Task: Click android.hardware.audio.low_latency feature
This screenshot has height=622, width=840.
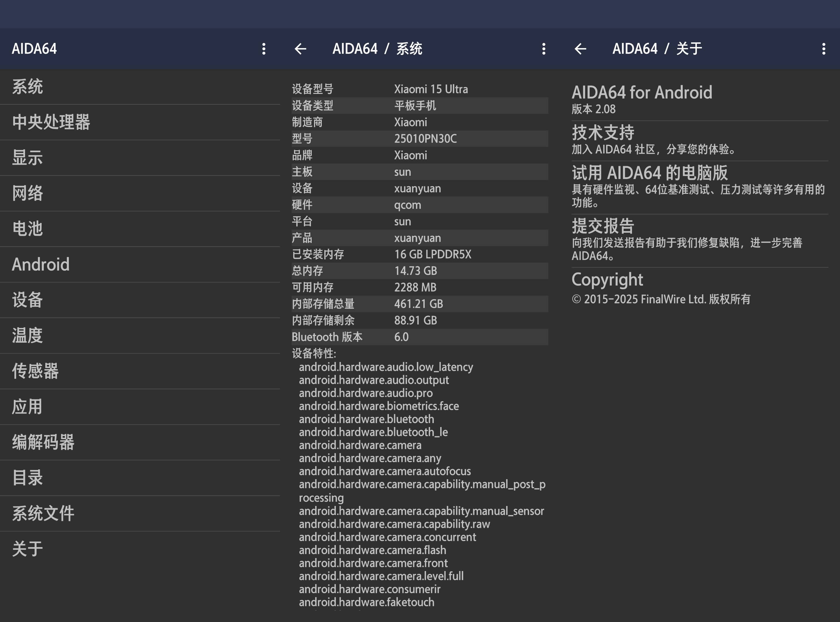Action: tap(386, 367)
